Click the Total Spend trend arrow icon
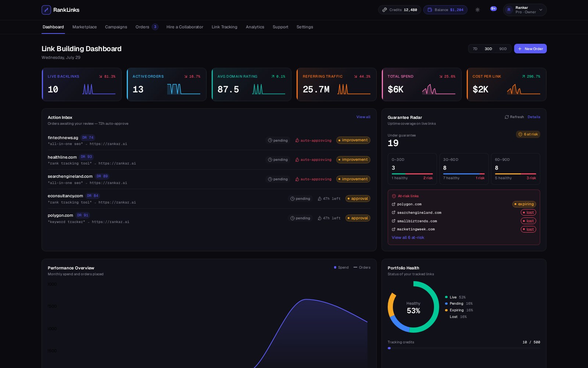The image size is (588, 368). [x=441, y=77]
